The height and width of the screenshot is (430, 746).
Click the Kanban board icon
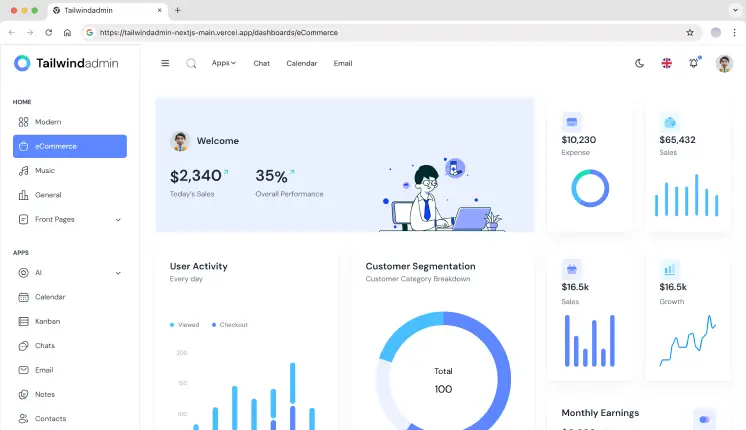(23, 322)
